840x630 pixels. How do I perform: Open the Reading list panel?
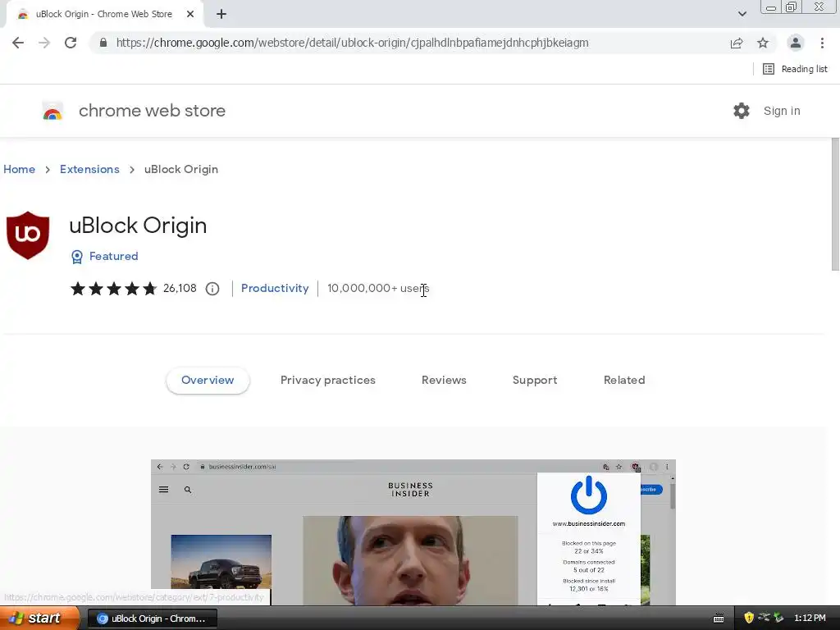click(x=795, y=69)
